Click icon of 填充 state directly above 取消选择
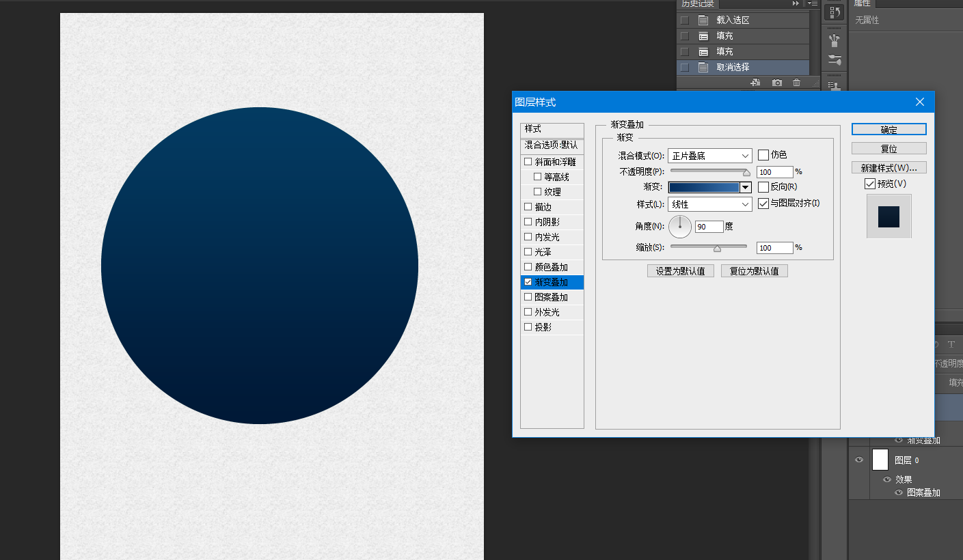The height and width of the screenshot is (560, 963). [x=703, y=51]
